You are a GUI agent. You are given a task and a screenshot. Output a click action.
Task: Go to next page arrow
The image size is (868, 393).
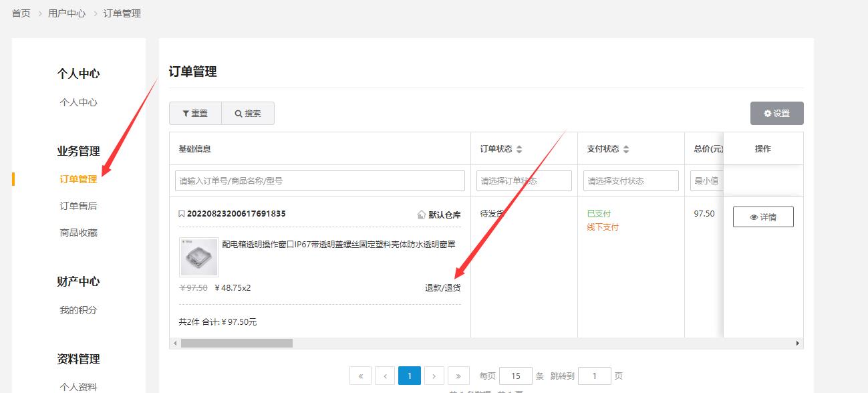[434, 376]
